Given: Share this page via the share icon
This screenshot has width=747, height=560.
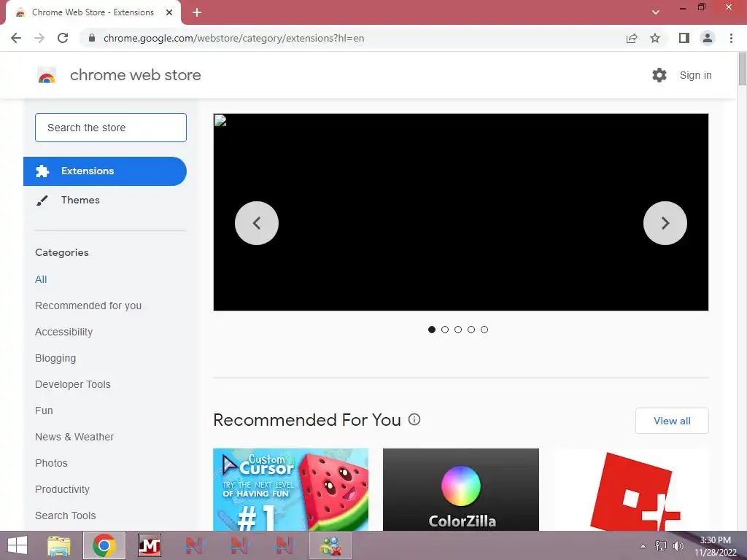Looking at the screenshot, I should tap(632, 38).
